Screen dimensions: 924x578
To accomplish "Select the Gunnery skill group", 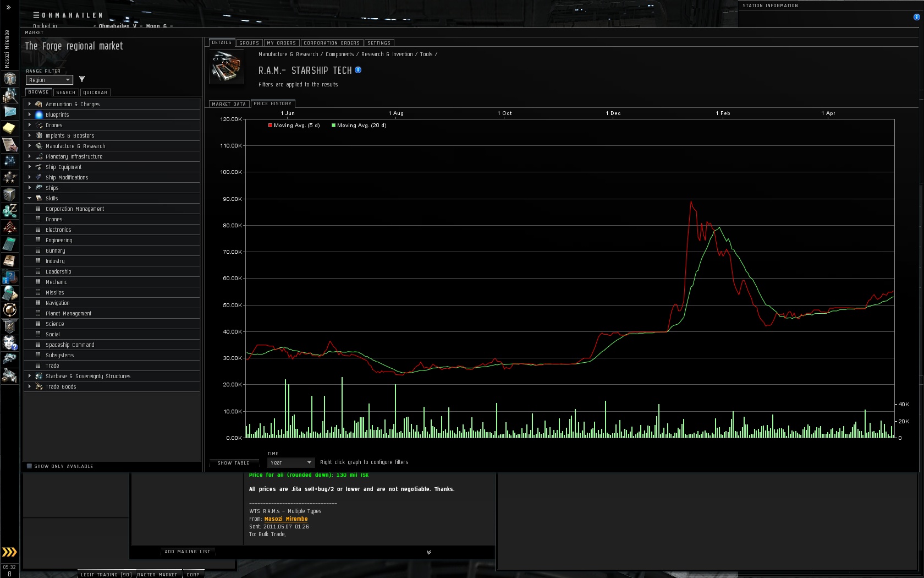I will [112, 250].
